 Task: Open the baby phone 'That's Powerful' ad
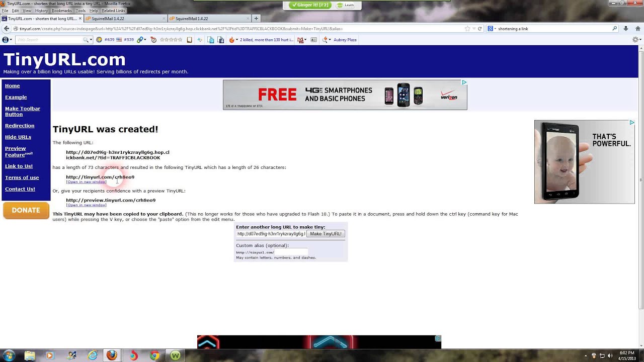tap(585, 162)
